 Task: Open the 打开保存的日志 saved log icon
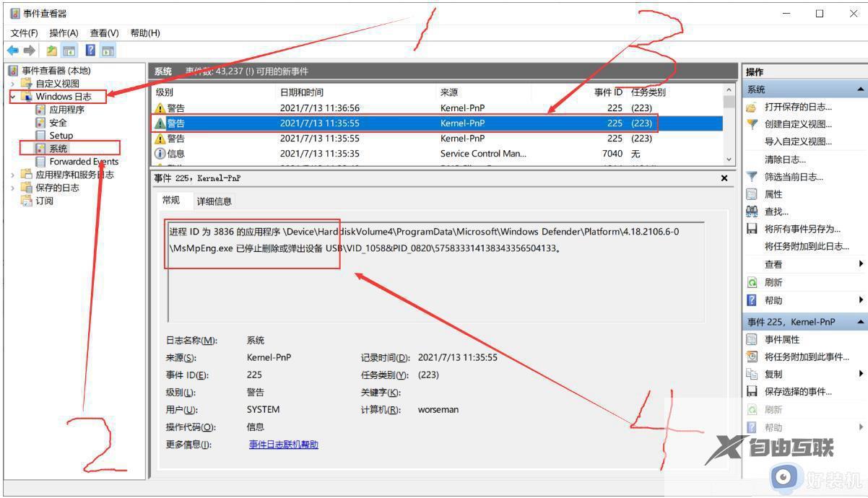coord(752,108)
